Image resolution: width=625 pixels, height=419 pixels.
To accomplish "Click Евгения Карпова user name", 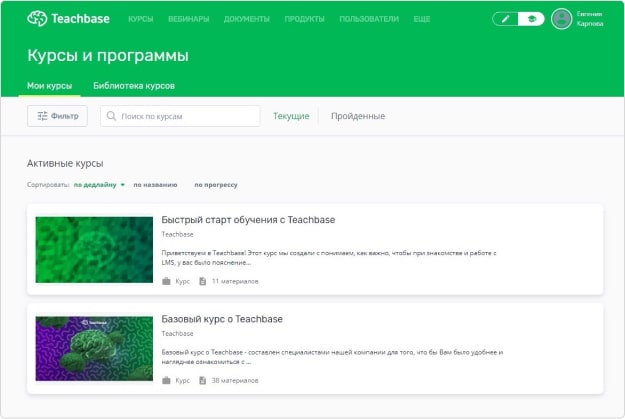I will 590,19.
